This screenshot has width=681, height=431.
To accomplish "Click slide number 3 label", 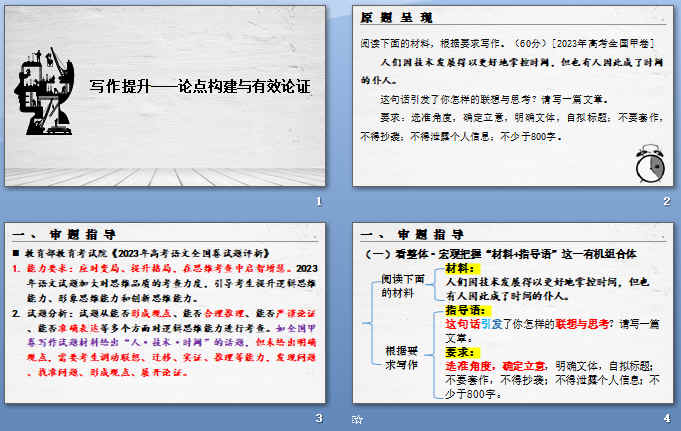I will click(x=318, y=417).
